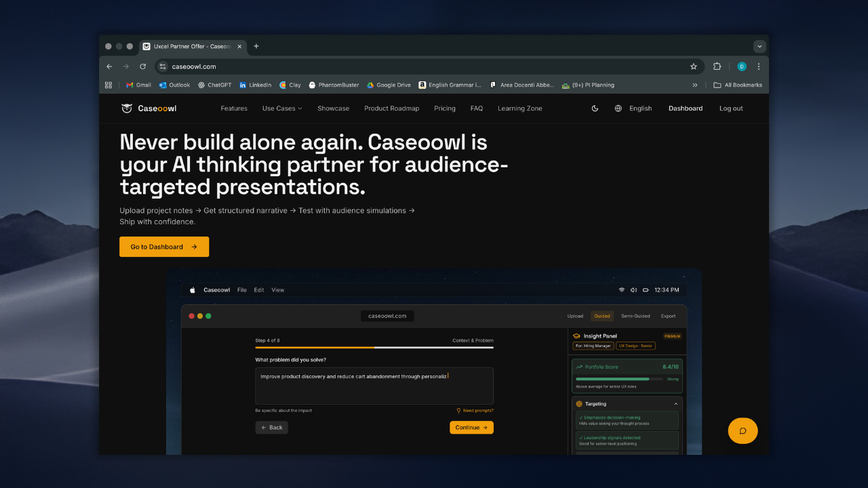Open the English Grammar bookmark

(450, 85)
